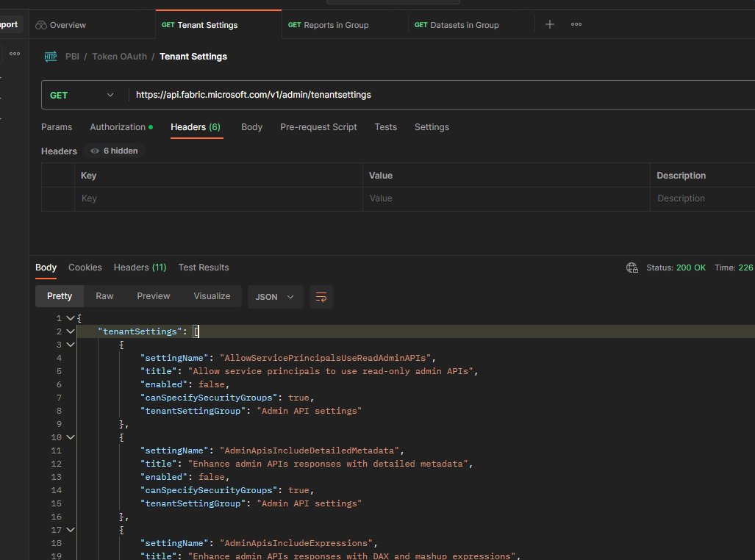Click the Description column header
The width and height of the screenshot is (755, 560).
click(681, 175)
